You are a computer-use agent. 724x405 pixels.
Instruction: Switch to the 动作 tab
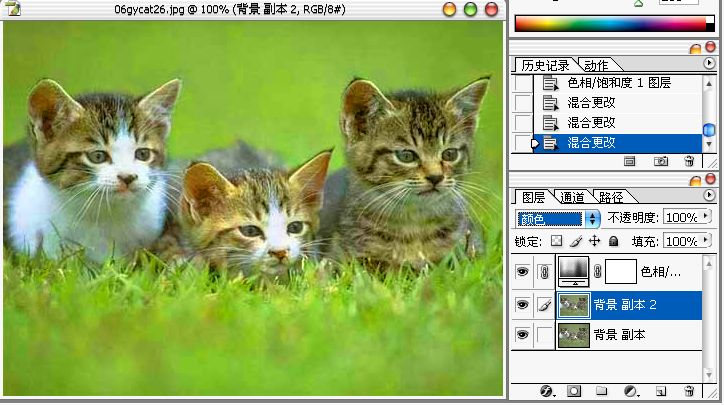596,65
